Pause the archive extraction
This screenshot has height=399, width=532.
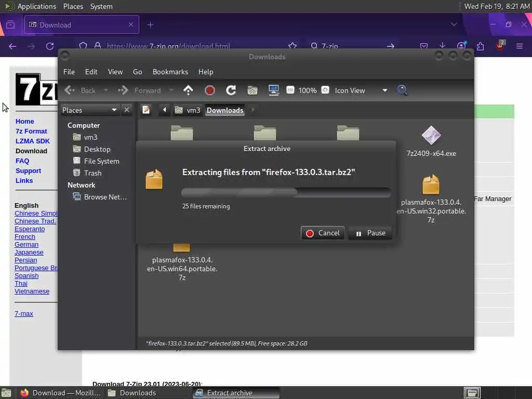pos(370,233)
